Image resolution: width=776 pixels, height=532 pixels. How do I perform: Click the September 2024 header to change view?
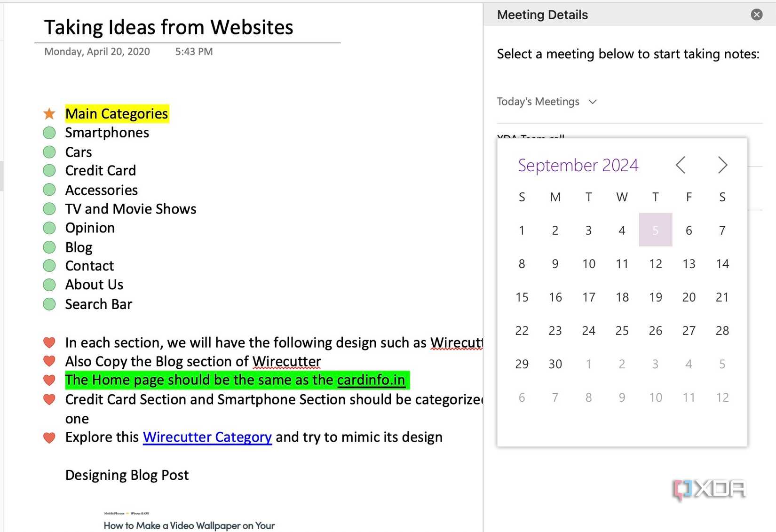click(x=578, y=165)
